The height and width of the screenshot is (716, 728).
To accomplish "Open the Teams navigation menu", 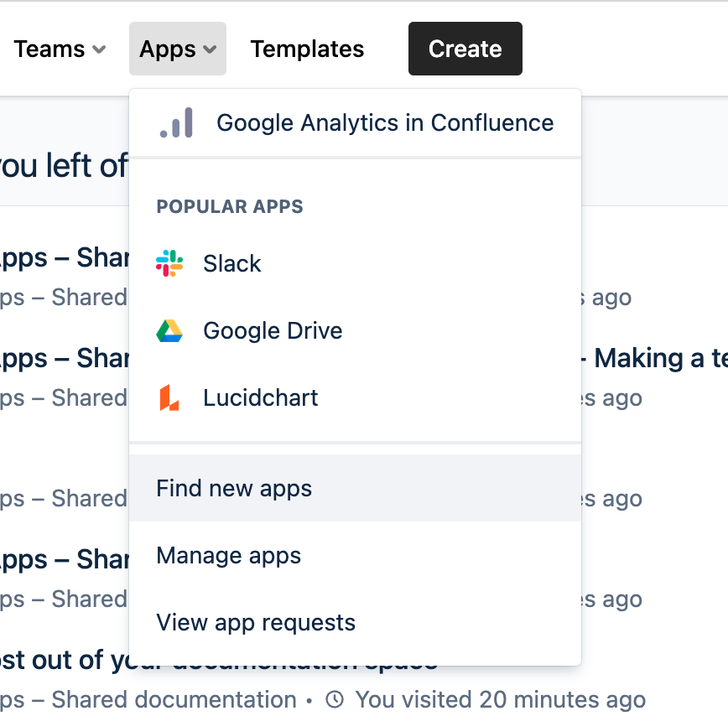I will [49, 49].
